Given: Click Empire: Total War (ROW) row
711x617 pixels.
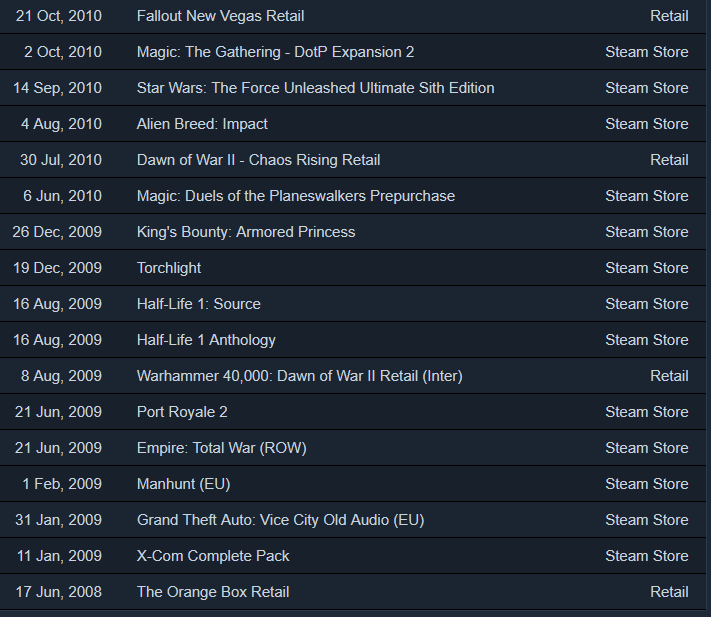Looking at the screenshot, I should (353, 448).
